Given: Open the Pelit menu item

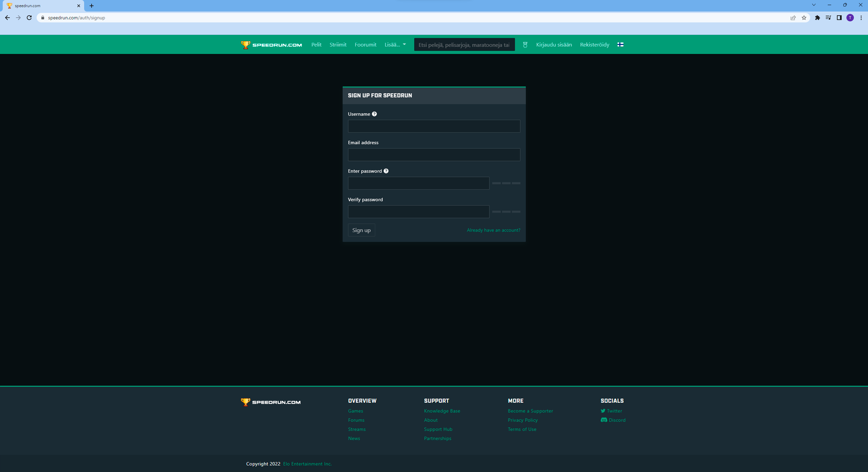Looking at the screenshot, I should tap(316, 45).
